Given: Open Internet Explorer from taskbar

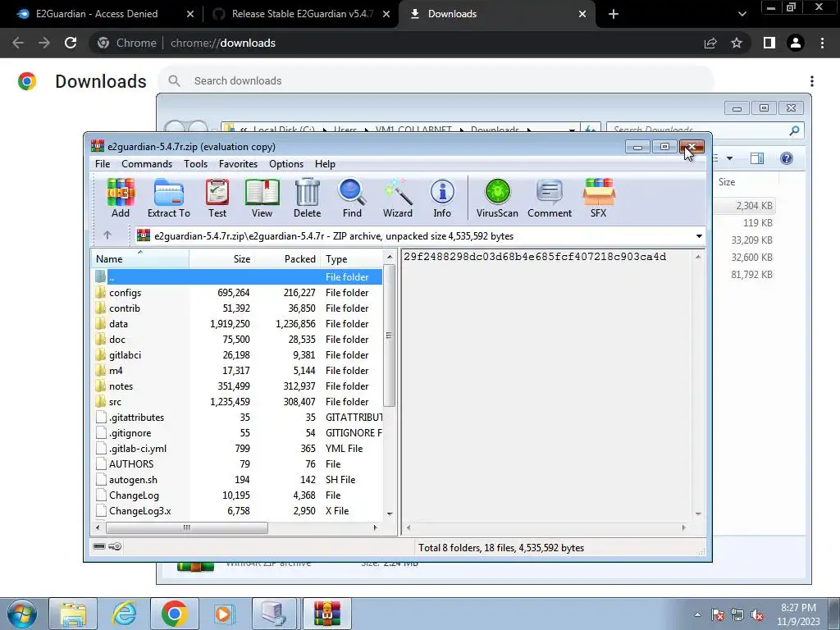Looking at the screenshot, I should 124,614.
